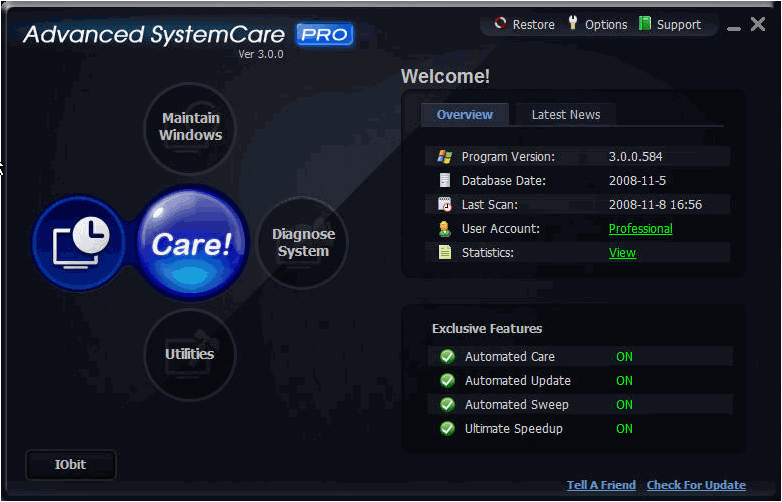Click the blue Care! orb button
Screen dimensions: 782x502
192,243
